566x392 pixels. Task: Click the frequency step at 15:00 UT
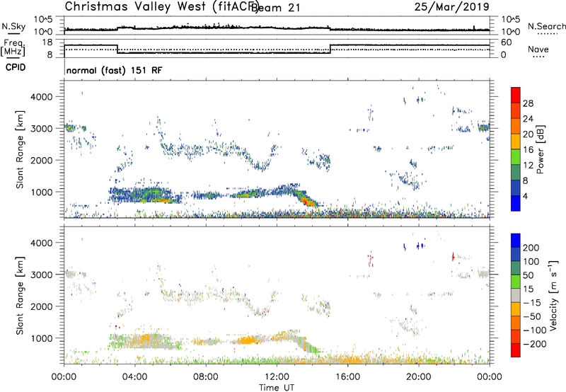point(330,49)
